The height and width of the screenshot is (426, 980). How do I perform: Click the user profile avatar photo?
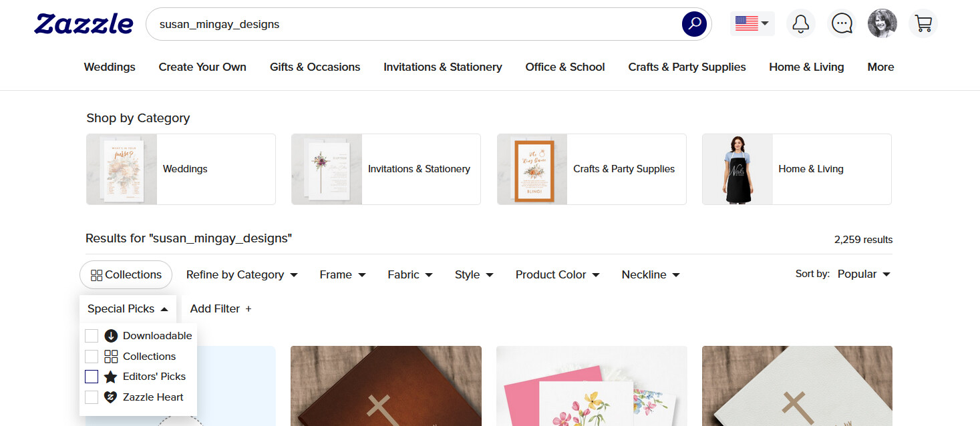pos(882,24)
